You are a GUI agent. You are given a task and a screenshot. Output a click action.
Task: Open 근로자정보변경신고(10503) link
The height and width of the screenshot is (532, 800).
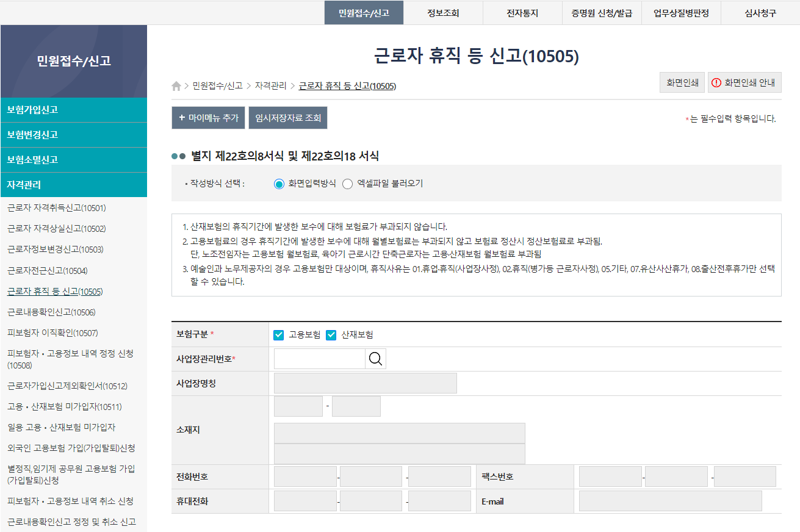(55, 250)
